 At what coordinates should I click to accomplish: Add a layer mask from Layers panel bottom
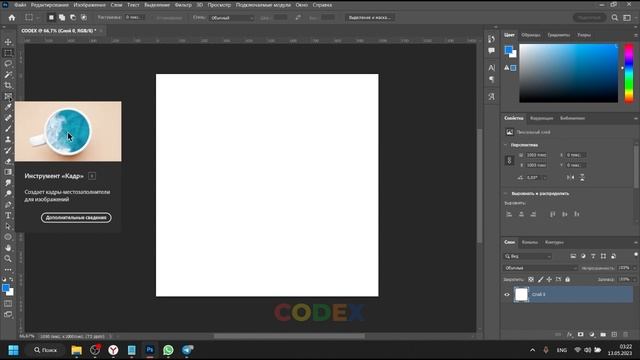580,335
